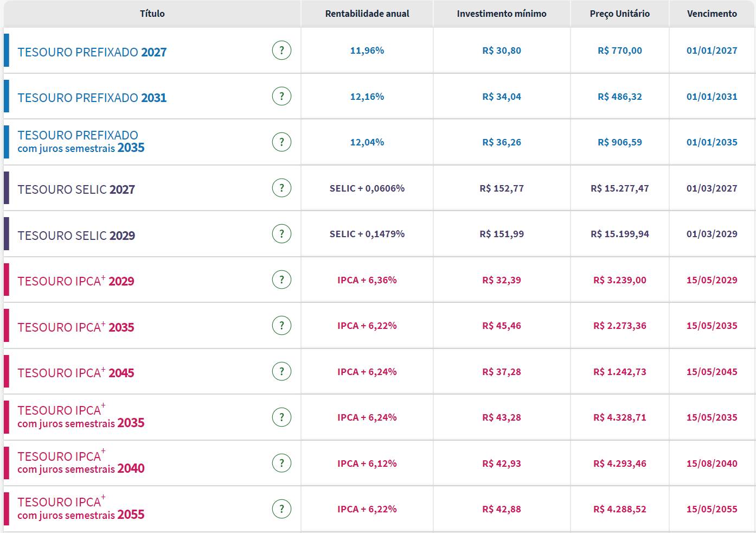The width and height of the screenshot is (756, 533).
Task: Click the blue color bar of Prefixado 2031
Action: (7, 96)
